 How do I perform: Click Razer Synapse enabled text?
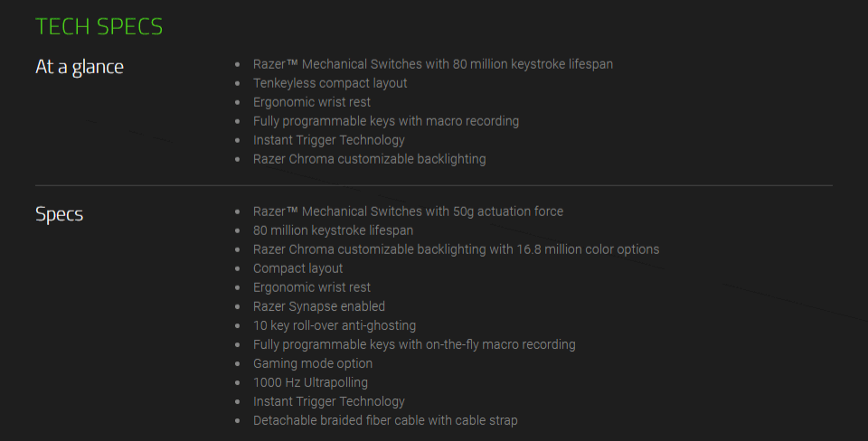tap(319, 306)
